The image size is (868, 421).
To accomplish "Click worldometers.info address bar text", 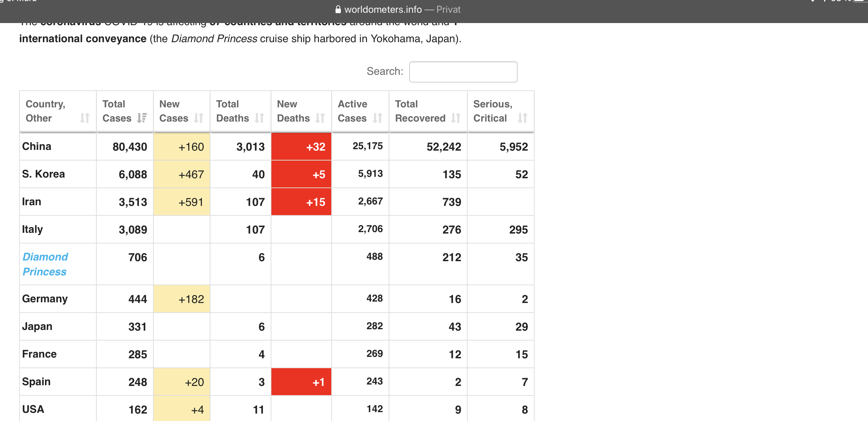I will coord(383,10).
